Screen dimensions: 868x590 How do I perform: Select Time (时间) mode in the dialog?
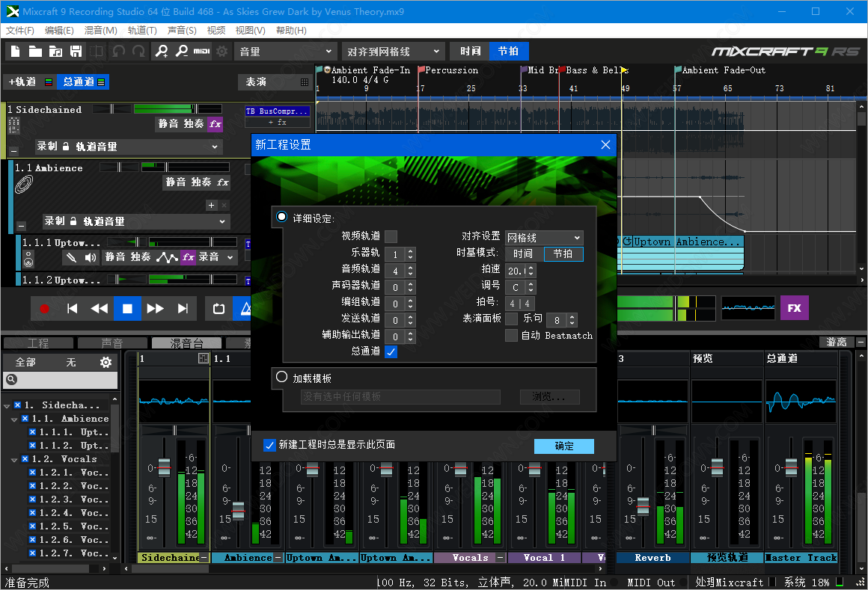tap(523, 253)
